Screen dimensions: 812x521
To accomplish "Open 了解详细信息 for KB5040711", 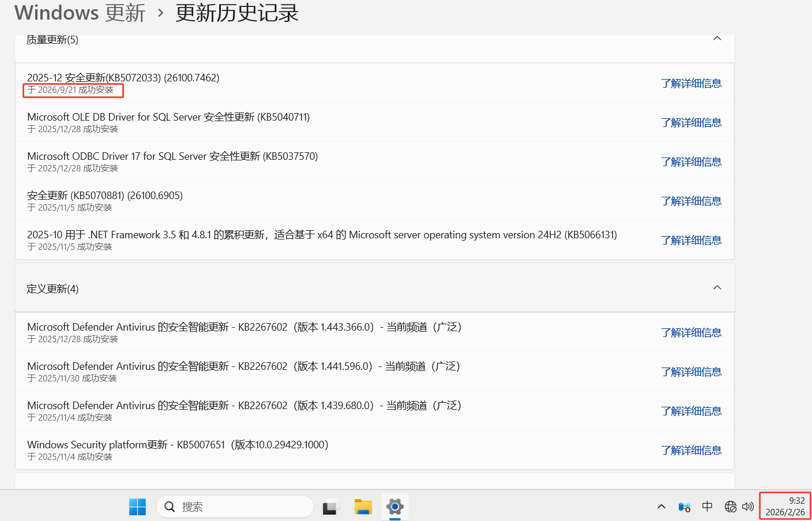I will (x=691, y=123).
